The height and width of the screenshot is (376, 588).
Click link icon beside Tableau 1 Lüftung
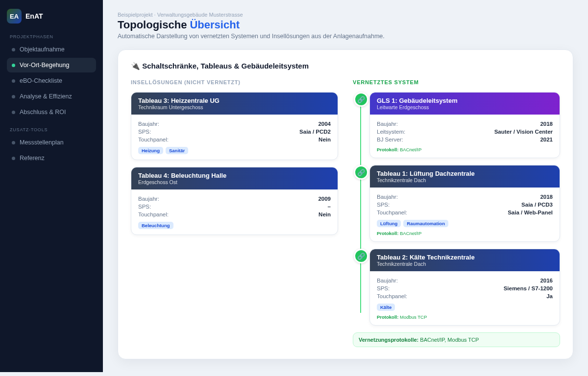(361, 172)
